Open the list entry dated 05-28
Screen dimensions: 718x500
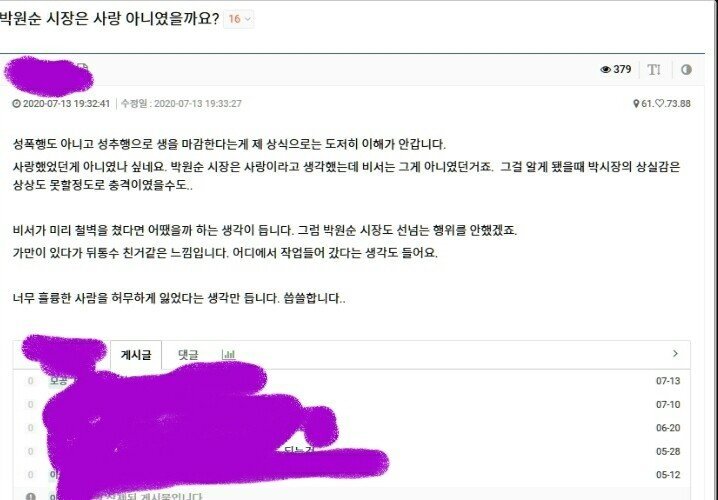[x=352, y=451]
